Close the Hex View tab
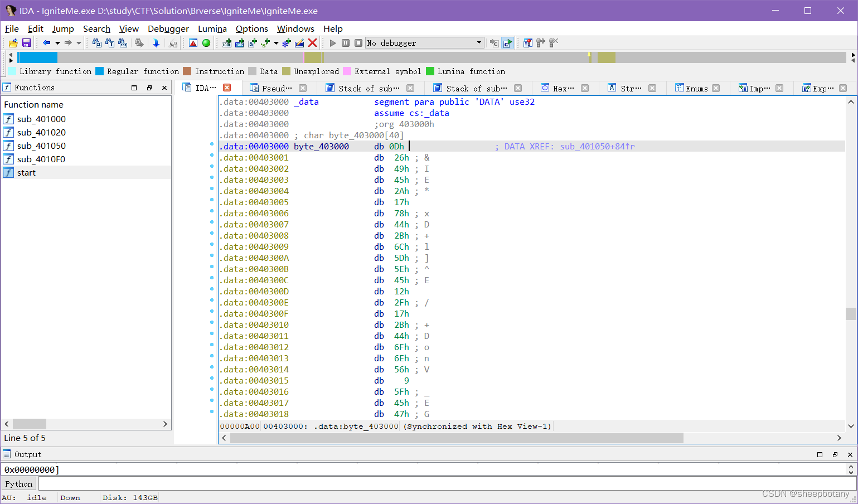858x504 pixels. 585,88
